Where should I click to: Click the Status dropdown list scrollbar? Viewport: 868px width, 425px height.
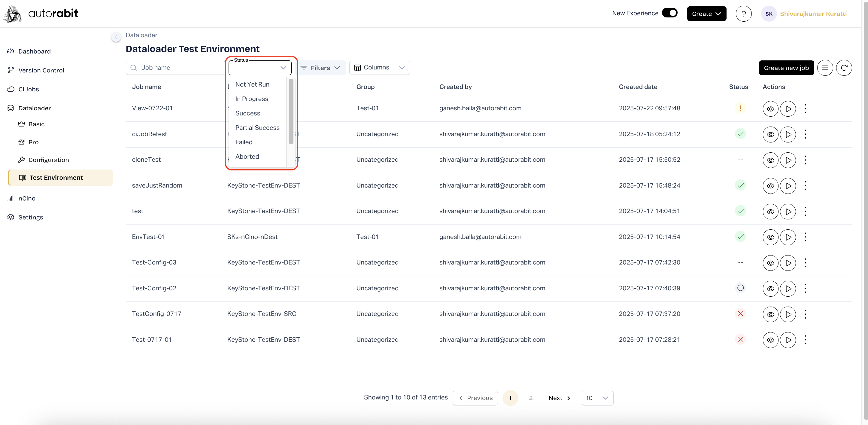point(291,111)
